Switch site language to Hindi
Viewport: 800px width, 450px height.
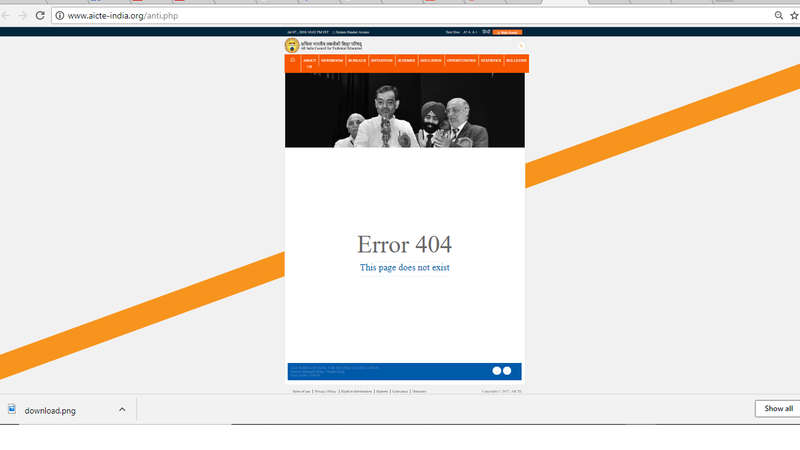click(486, 32)
